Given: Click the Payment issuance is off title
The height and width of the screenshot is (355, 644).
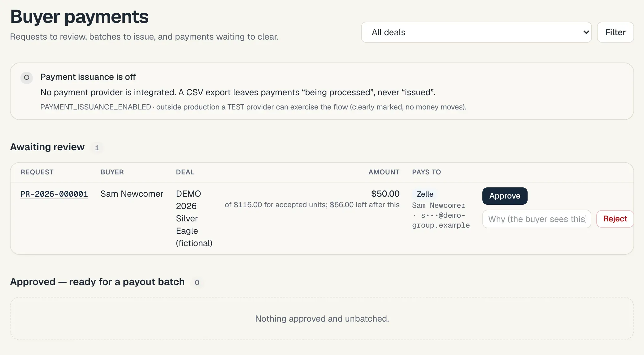Looking at the screenshot, I should (88, 77).
